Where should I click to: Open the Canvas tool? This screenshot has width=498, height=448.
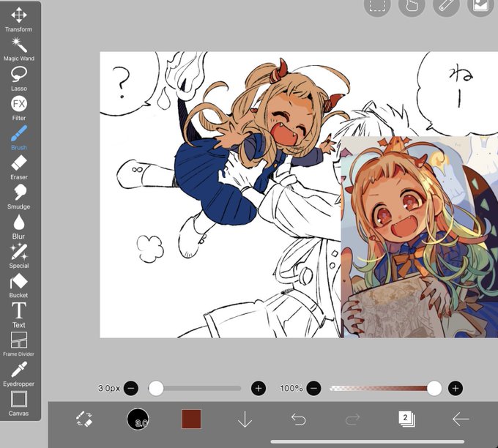pos(19,403)
